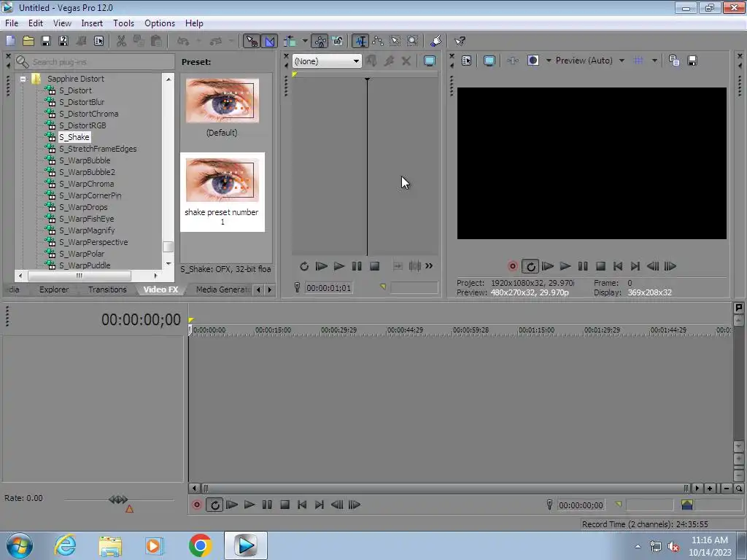Image resolution: width=747 pixels, height=560 pixels.
Task: Switch to the Media Generators tab
Action: (222, 289)
